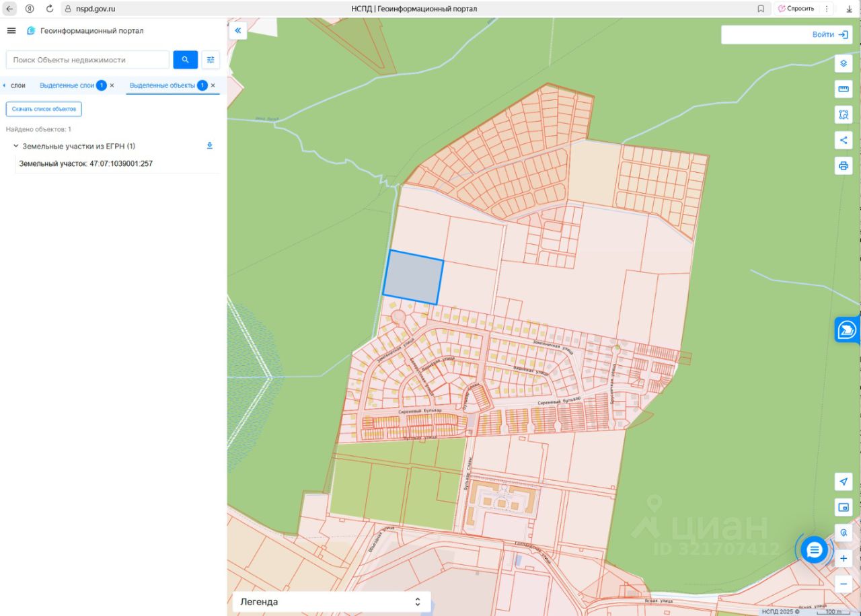Download the Земельные участки из ЕГРН list
Viewport: 861px width, 616px height.
[210, 146]
